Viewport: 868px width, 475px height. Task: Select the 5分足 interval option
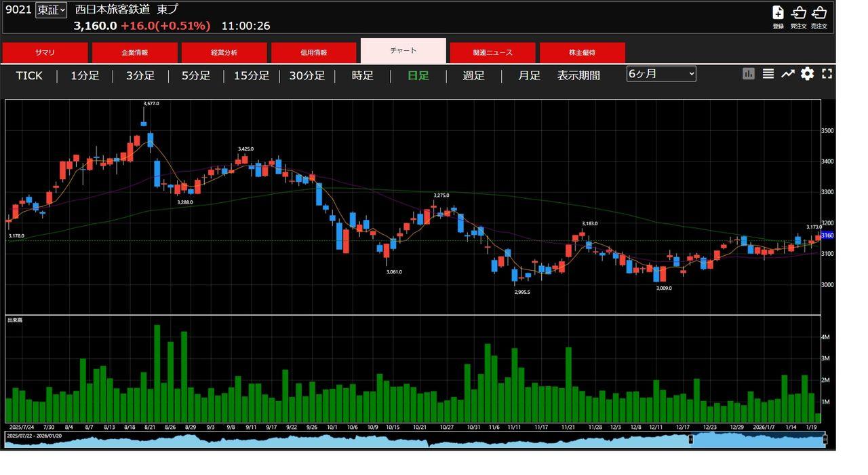point(196,75)
